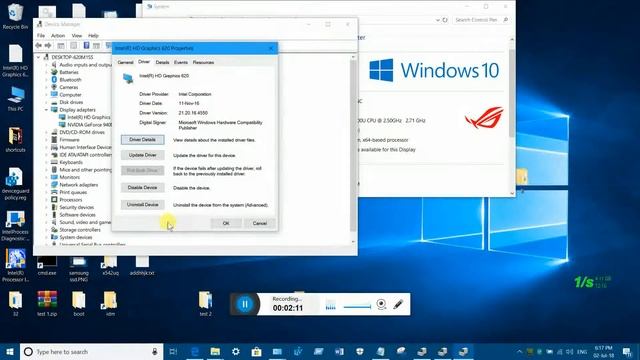Select the samsung ssd.PNG desktop file
Viewport: 640px width, 360px height.
[x=79, y=270]
